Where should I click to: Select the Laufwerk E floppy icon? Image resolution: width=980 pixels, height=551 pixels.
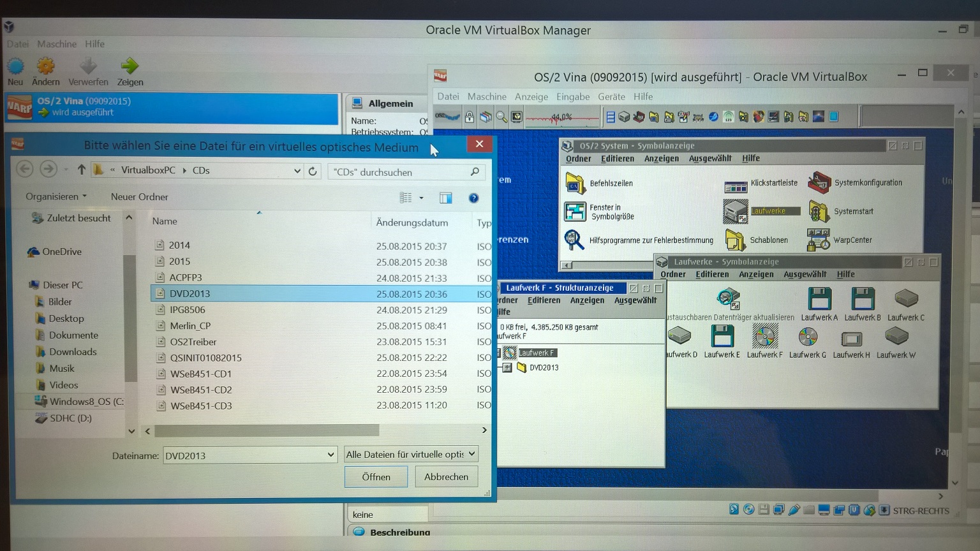722,336
